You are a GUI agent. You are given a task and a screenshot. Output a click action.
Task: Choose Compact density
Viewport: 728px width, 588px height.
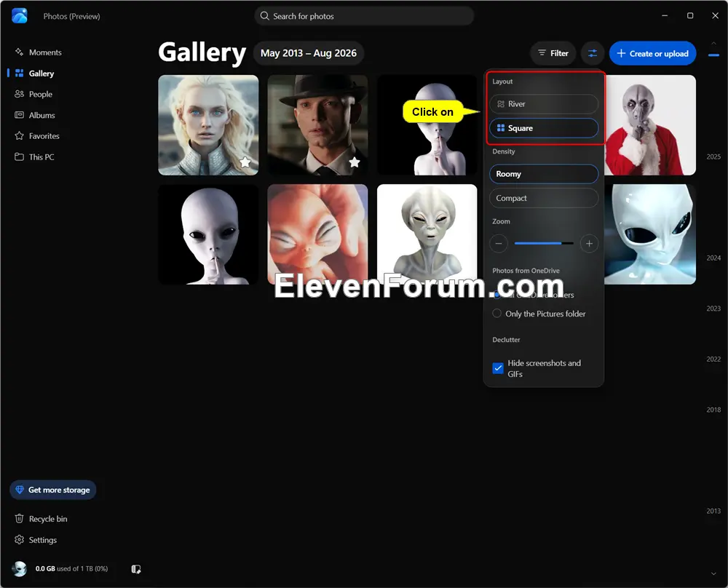pos(544,198)
